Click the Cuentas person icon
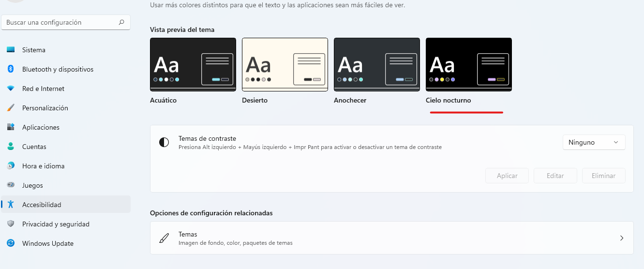 11,147
